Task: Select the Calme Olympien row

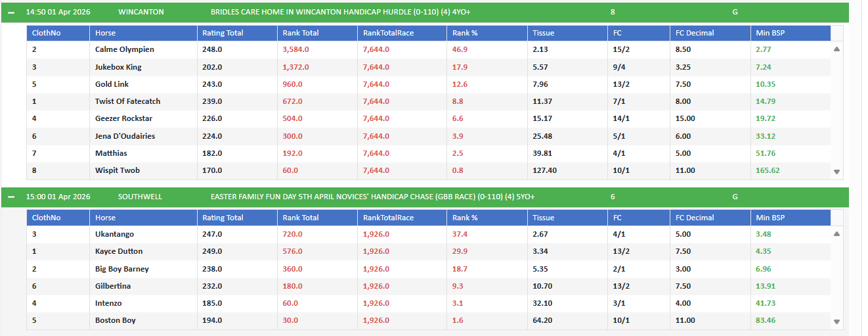Action: tap(125, 50)
